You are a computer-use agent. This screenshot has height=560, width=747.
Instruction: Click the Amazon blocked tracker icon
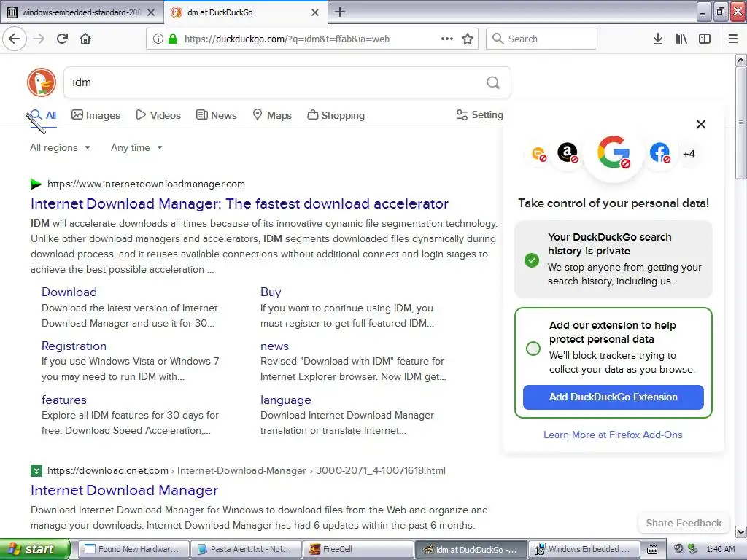568,153
